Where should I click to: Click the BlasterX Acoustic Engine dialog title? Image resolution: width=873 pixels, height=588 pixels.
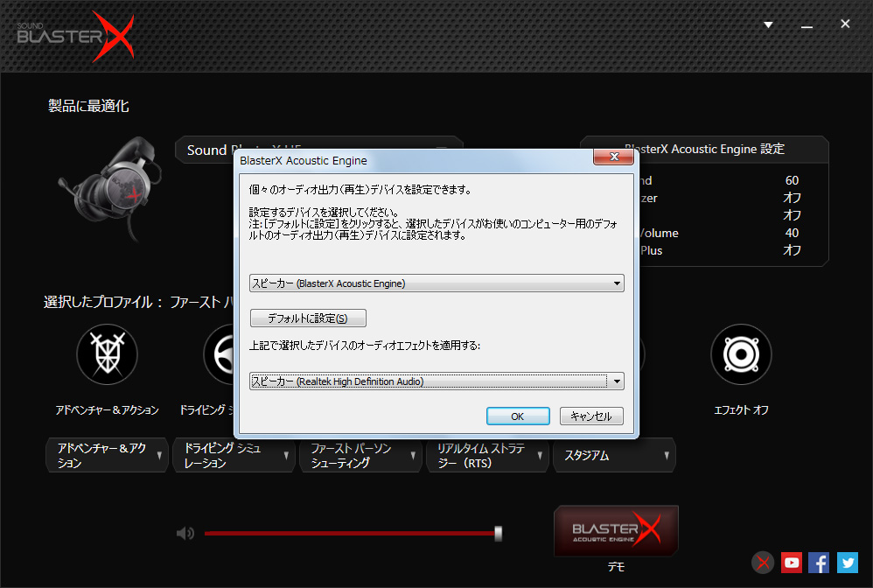(x=304, y=161)
